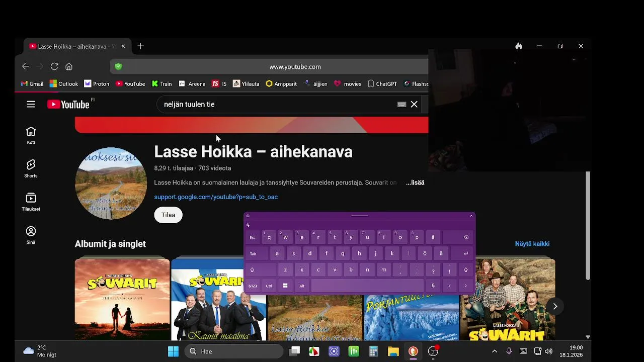Click Näytä kaikki link

(x=532, y=244)
